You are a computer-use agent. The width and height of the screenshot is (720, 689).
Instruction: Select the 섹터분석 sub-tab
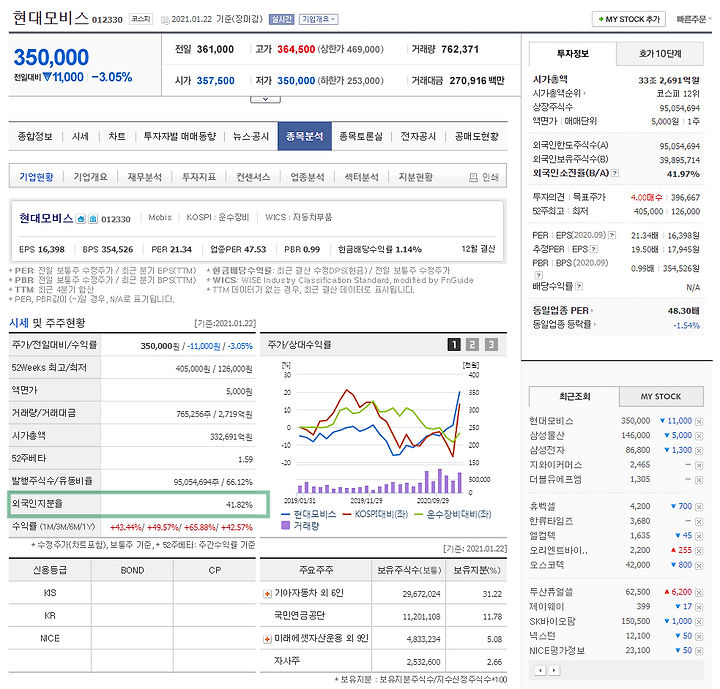pyautogui.click(x=361, y=177)
